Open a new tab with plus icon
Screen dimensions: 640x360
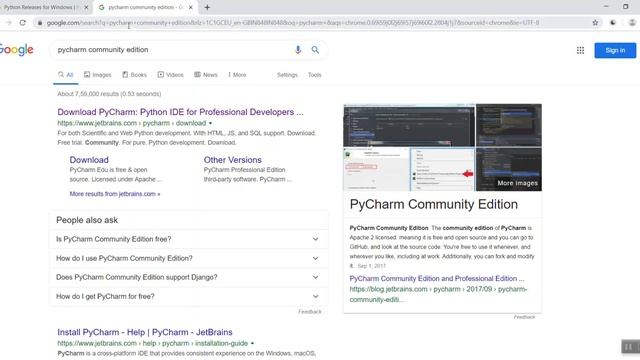207,7
